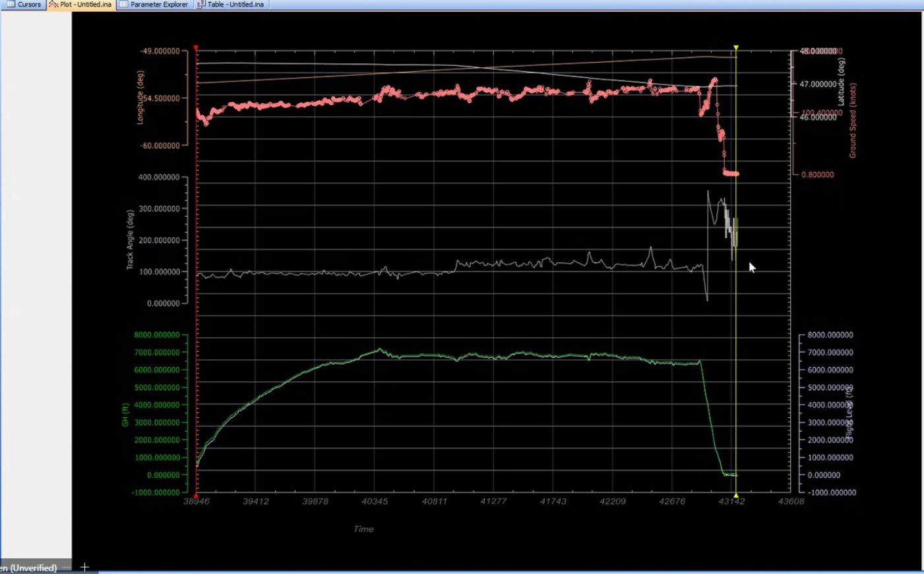Click the 39412 time axis value
The height and width of the screenshot is (574, 924).
[256, 502]
